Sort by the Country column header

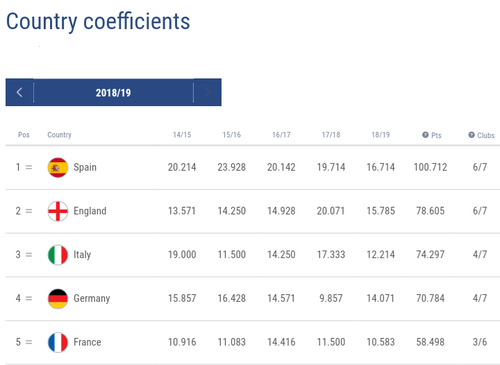pyautogui.click(x=59, y=135)
